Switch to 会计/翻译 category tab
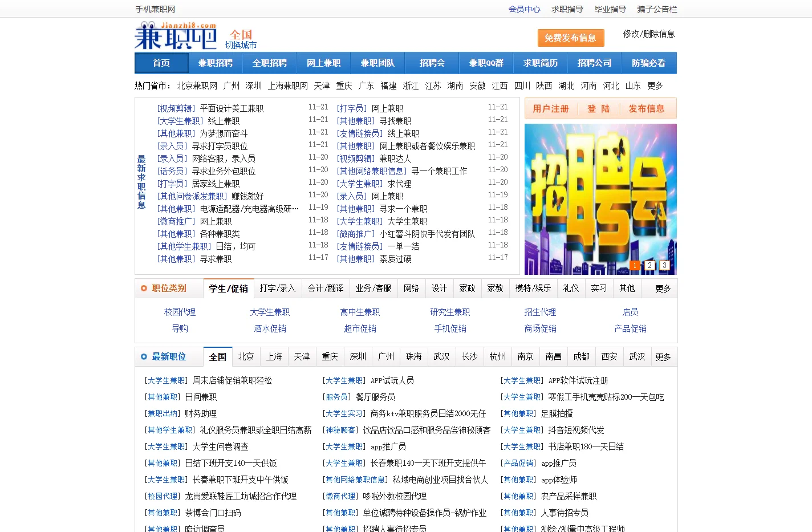The image size is (812, 532). click(326, 289)
